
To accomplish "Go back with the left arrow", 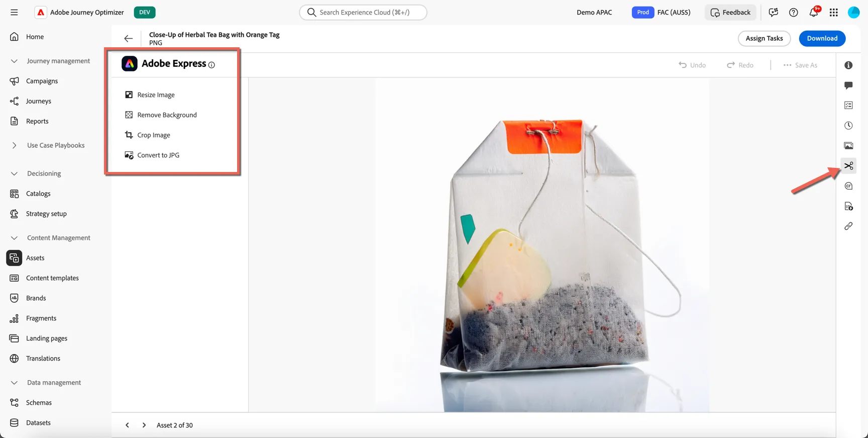I will [x=129, y=38].
